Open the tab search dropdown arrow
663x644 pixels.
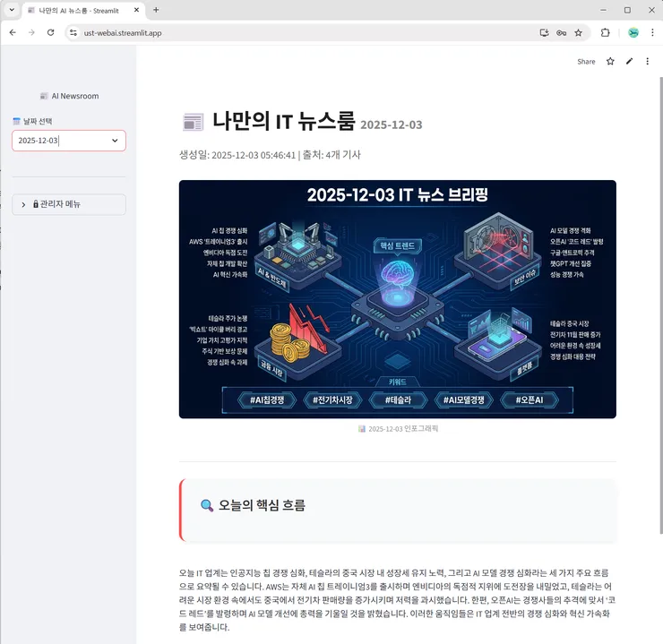click(12, 10)
